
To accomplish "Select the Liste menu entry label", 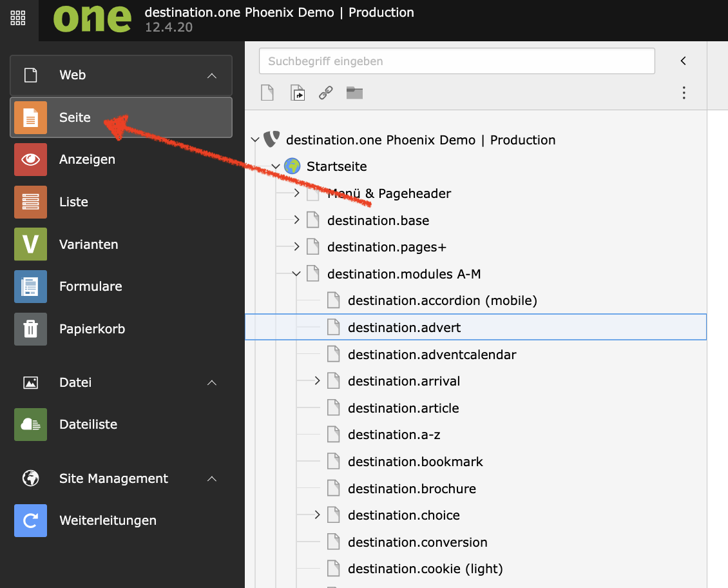I will (74, 202).
